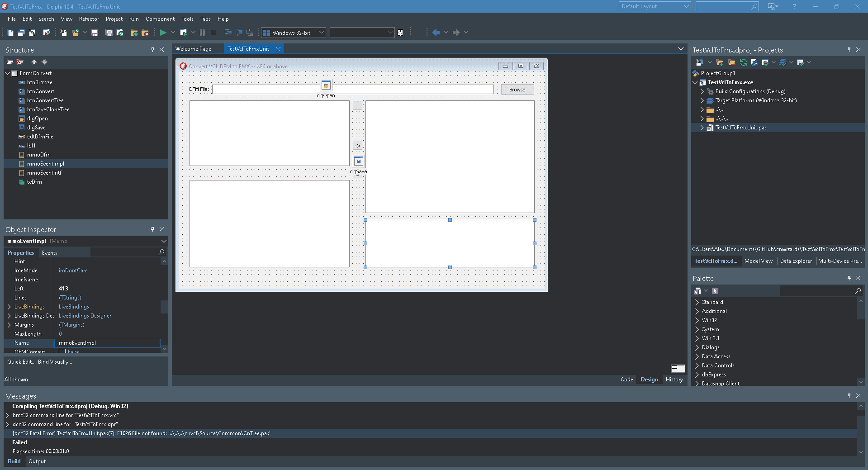Select btnConvertTree in the Structure tree
The height and width of the screenshot is (470, 868).
[x=45, y=100]
